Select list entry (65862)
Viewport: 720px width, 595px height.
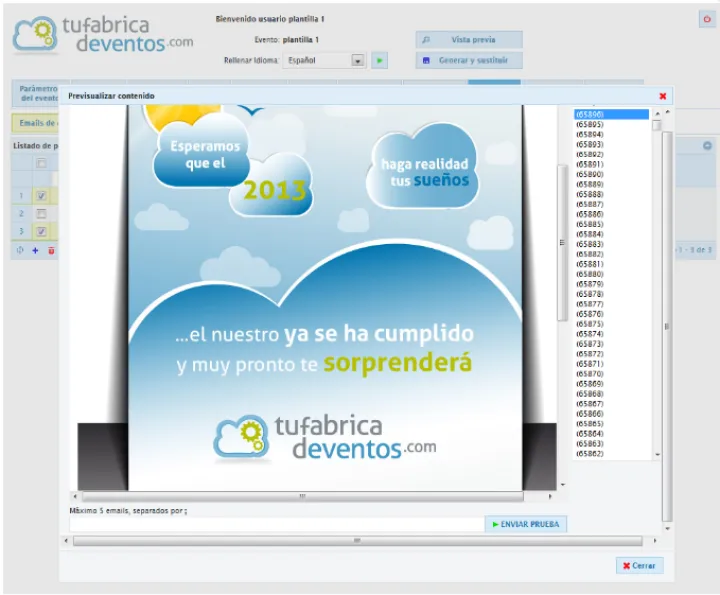[x=611, y=454]
